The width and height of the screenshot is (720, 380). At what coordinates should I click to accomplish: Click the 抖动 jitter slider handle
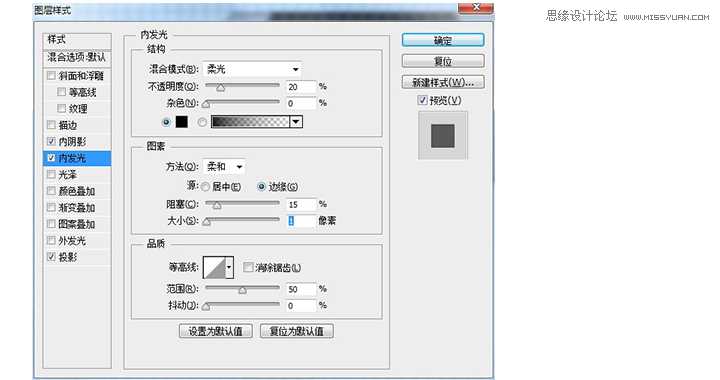(206, 307)
